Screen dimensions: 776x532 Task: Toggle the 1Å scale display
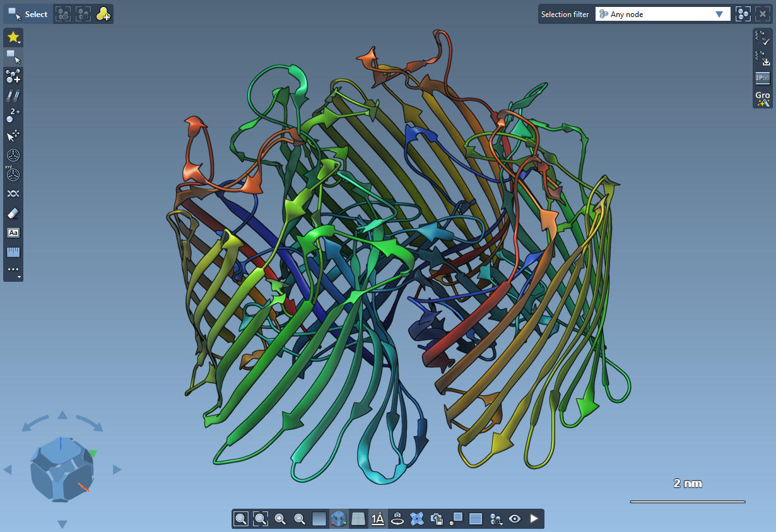click(378, 519)
